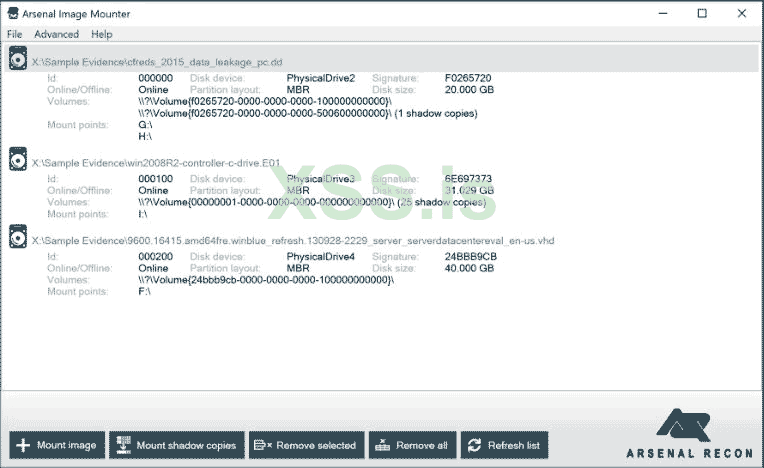
Task: Click the Id value 000100
Action: pyautogui.click(x=155, y=179)
